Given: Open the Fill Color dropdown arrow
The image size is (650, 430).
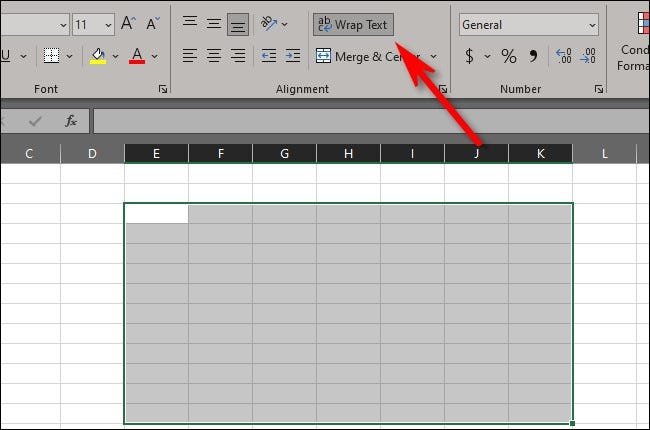Looking at the screenshot, I should click(115, 56).
